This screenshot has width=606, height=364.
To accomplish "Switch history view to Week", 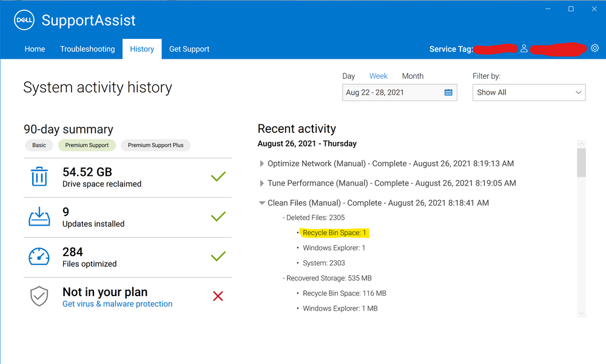I will [x=379, y=76].
